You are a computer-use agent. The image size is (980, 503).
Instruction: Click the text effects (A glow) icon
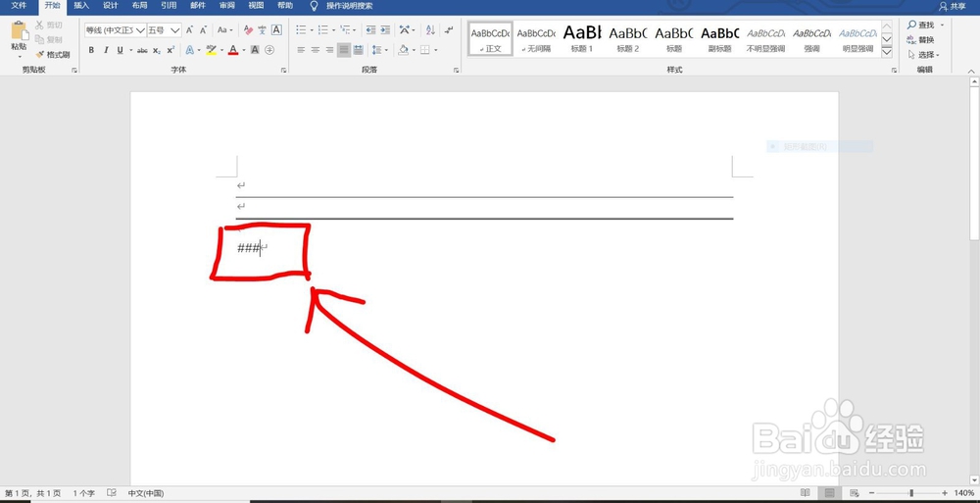click(x=190, y=50)
